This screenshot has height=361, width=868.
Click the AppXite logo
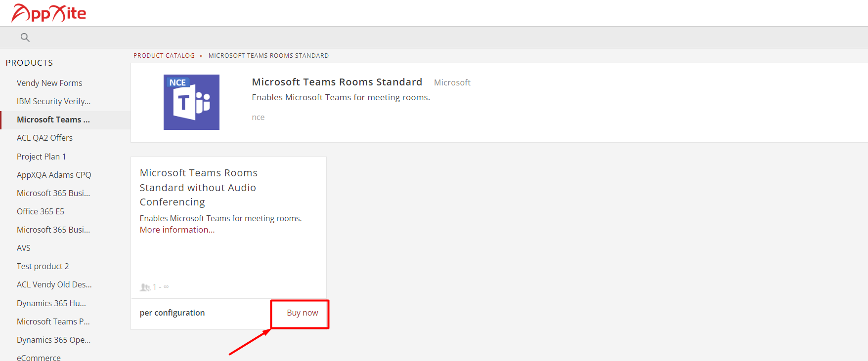48,13
